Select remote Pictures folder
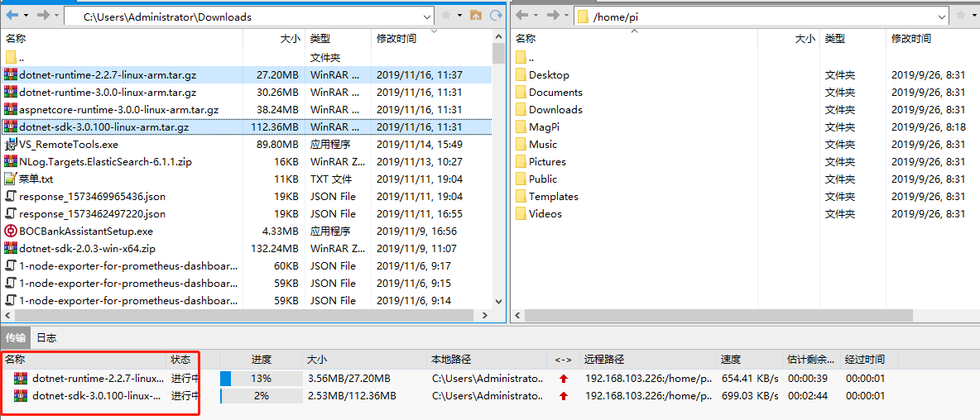 pyautogui.click(x=746, y=162)
